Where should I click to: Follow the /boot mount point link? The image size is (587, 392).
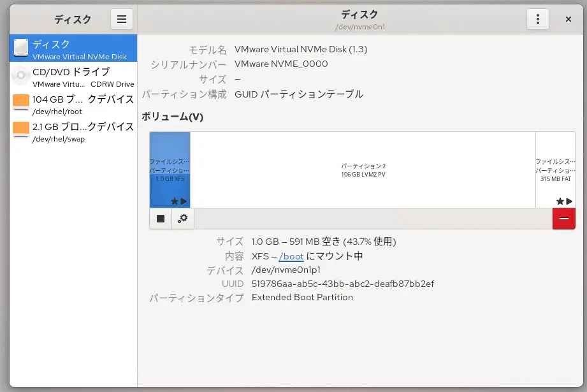pyautogui.click(x=291, y=256)
